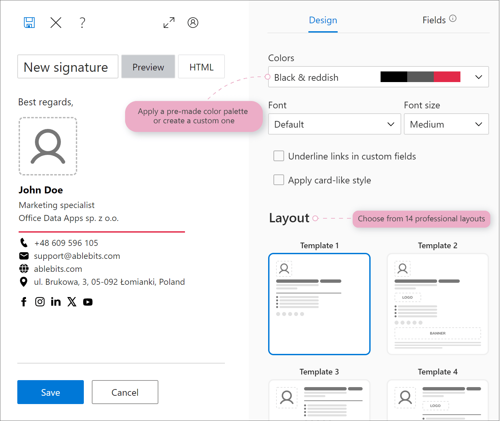Screen dimensions: 504x421
Task: Switch to the HTML view tab
Action: click(202, 67)
